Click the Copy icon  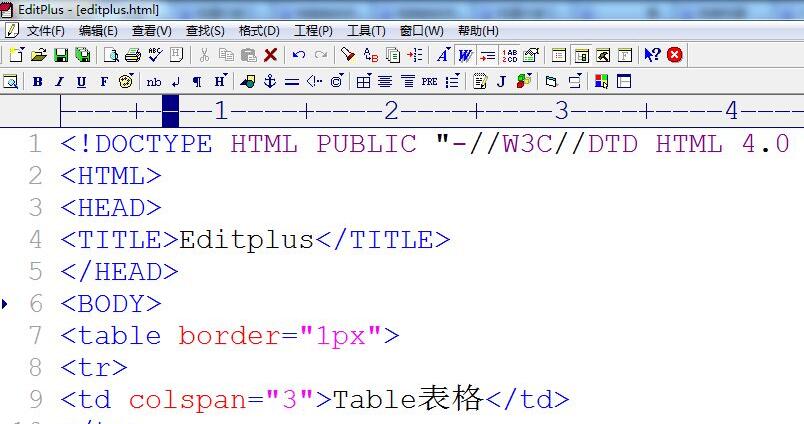226,55
